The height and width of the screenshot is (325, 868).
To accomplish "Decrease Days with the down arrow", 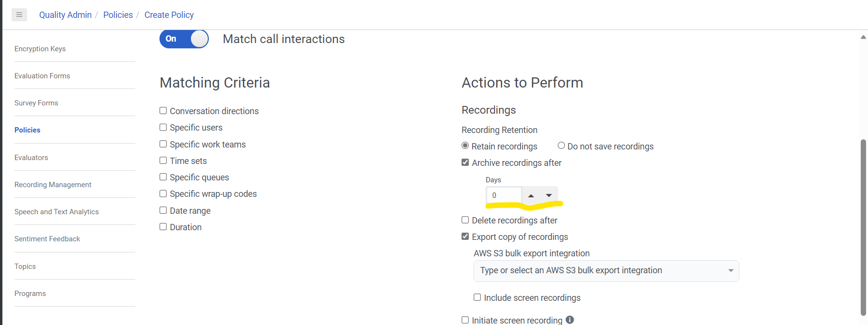I will pyautogui.click(x=549, y=195).
